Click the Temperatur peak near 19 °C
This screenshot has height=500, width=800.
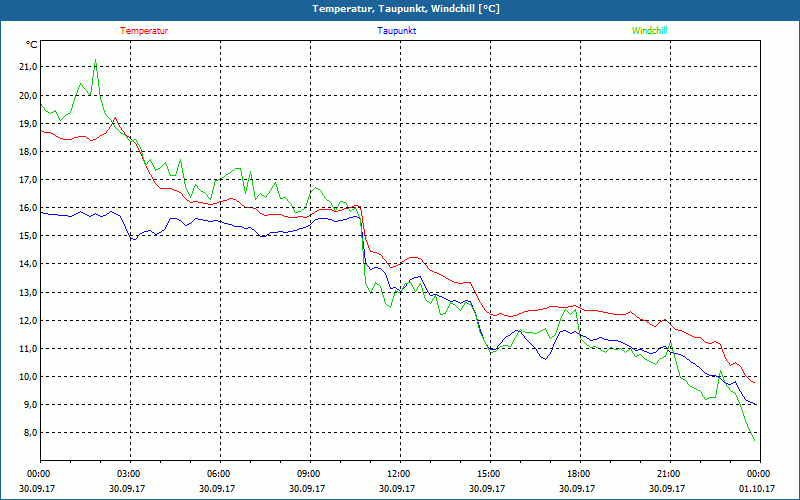tap(115, 118)
